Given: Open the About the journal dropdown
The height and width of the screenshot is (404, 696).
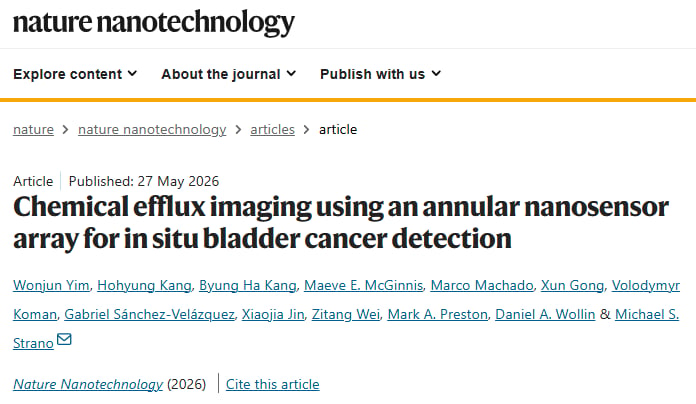Looking at the screenshot, I should (229, 74).
